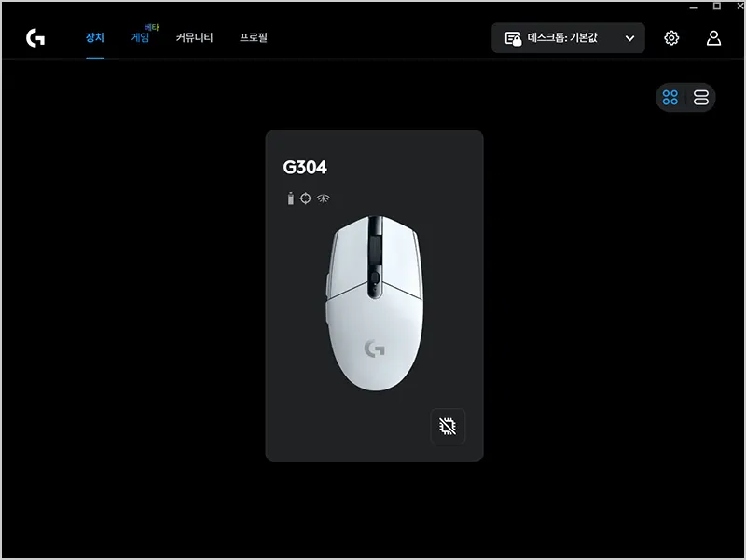Click the 베타 badge above 게임

151,28
